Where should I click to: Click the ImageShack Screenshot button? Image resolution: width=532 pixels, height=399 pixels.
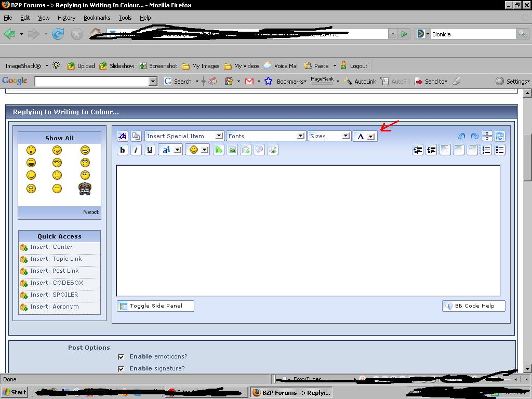[x=158, y=66]
